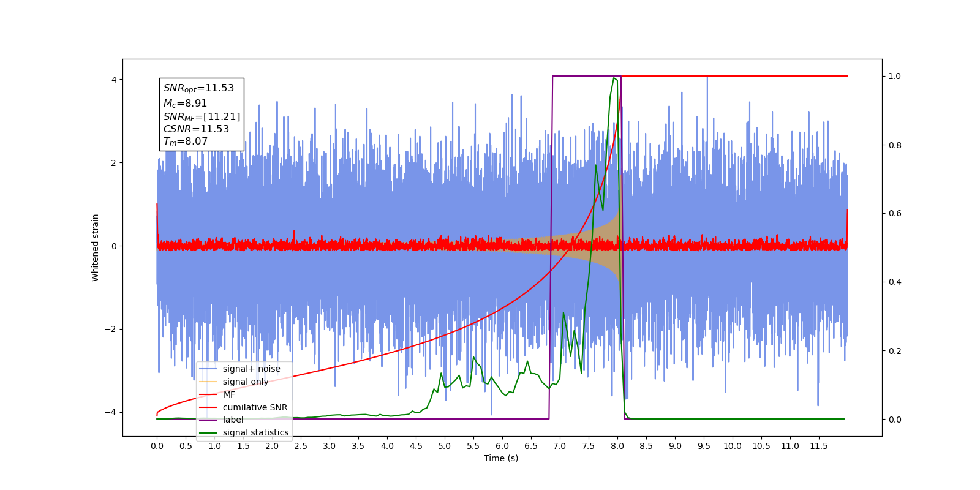Click the x-axis tick label 5.0

click(x=445, y=446)
